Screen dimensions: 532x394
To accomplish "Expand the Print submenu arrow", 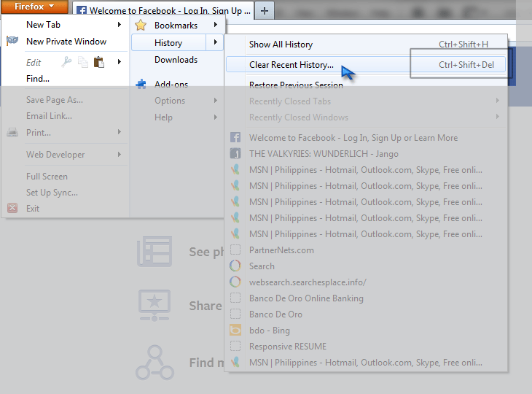I will pos(120,132).
